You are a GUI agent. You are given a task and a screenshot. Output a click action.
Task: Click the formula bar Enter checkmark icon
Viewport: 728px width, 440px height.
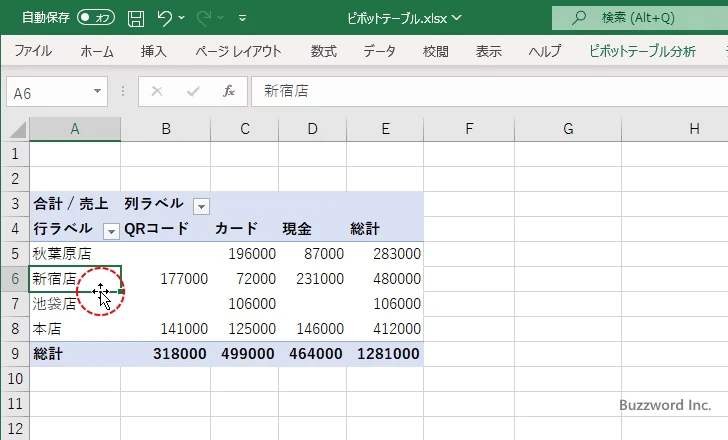point(193,91)
